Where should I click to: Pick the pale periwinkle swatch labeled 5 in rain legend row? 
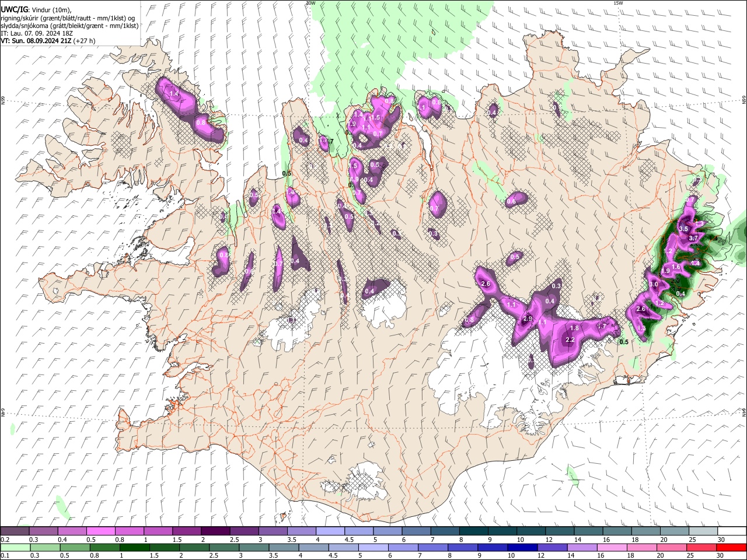pyautogui.click(x=373, y=547)
